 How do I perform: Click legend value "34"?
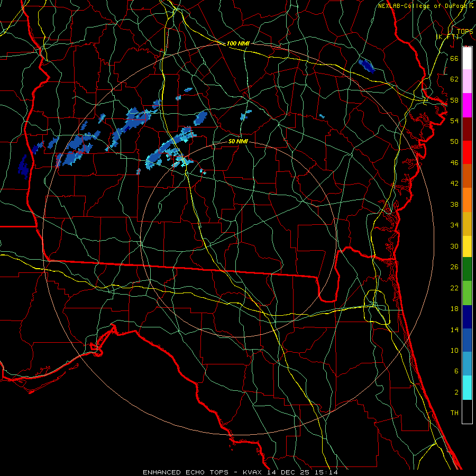(x=454, y=225)
